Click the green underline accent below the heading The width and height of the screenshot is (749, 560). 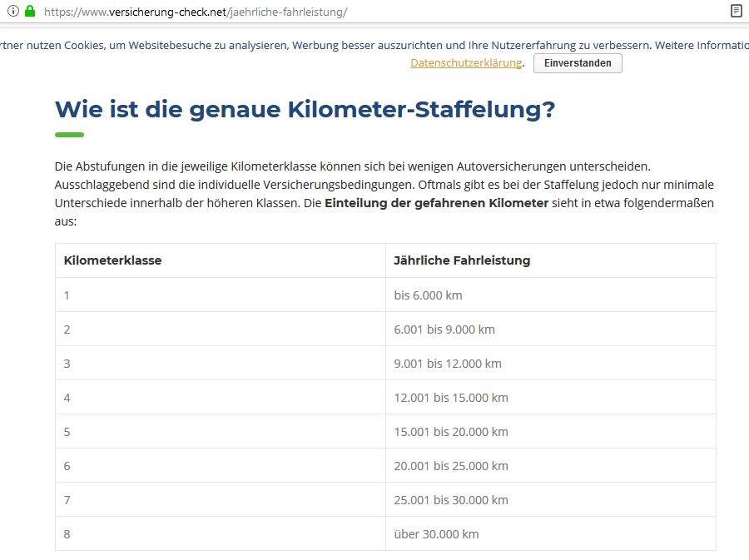[69, 134]
